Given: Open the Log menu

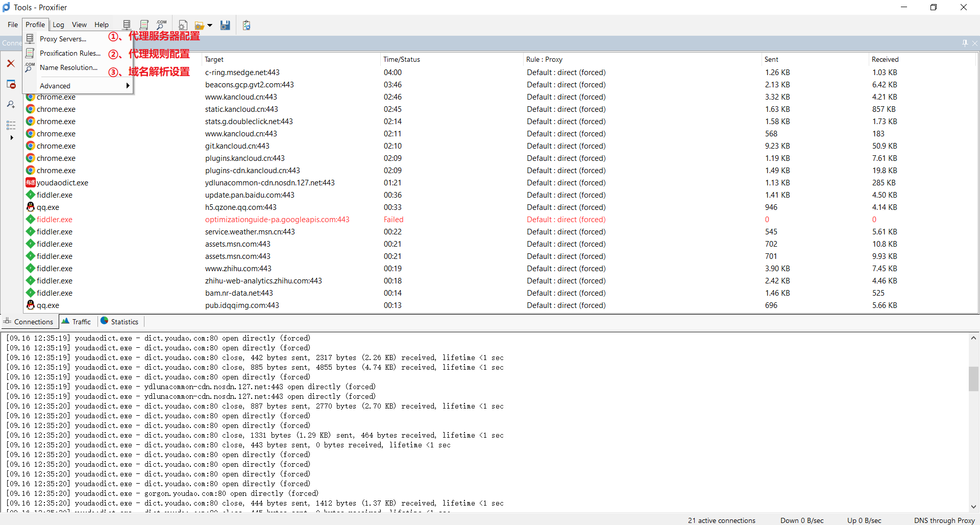Looking at the screenshot, I should coord(58,25).
